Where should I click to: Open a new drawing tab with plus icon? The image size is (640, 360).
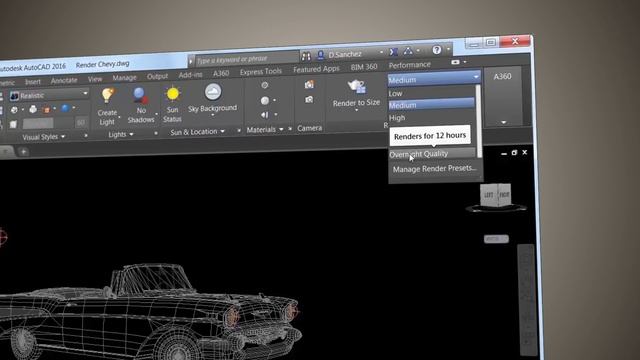pos(23,152)
